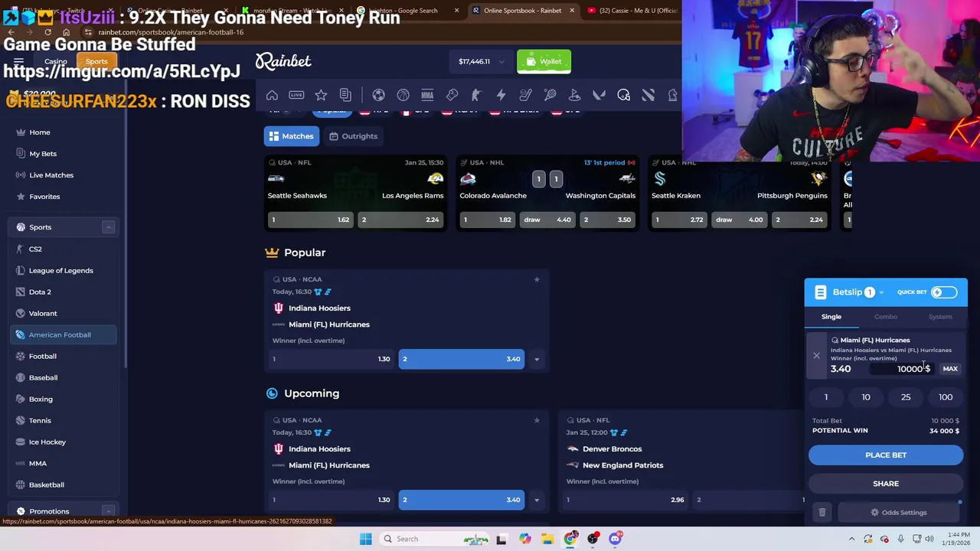Select the boxing glove sport icon
The height and width of the screenshot is (551, 980).
click(x=452, y=95)
